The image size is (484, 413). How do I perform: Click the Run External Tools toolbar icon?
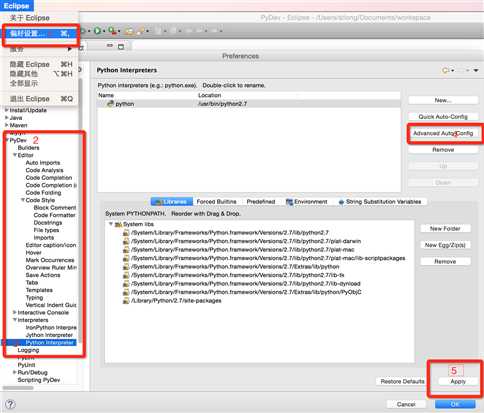(112, 31)
